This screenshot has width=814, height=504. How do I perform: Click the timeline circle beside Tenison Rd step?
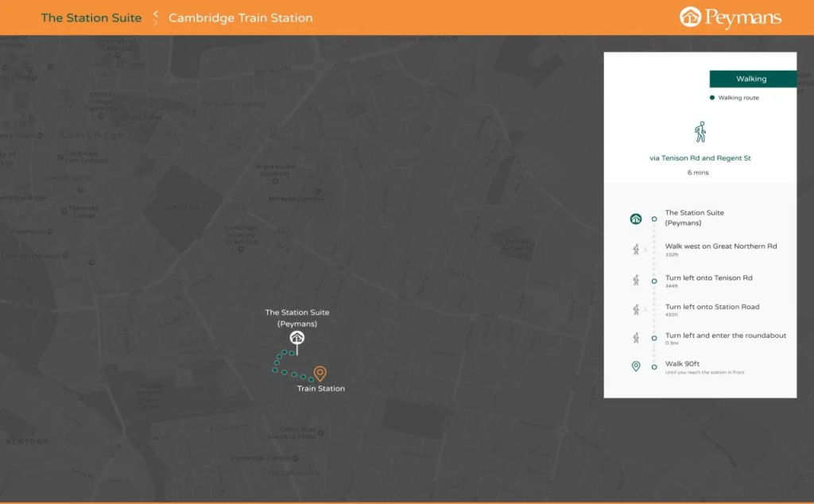click(654, 281)
